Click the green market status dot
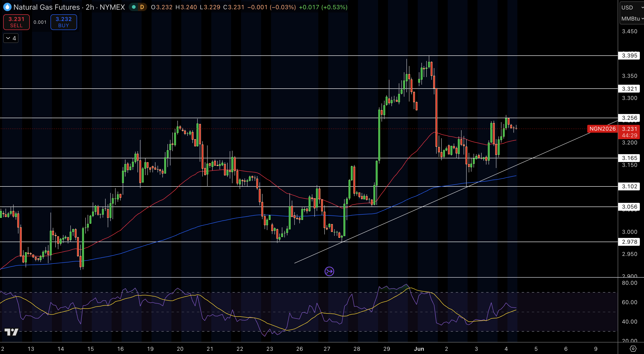This screenshot has height=354, width=644. (134, 7)
